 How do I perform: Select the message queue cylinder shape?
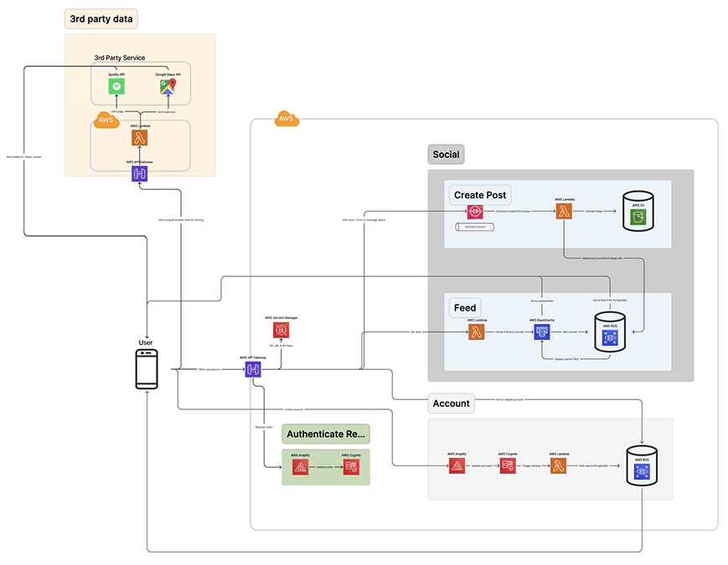pyautogui.click(x=474, y=227)
